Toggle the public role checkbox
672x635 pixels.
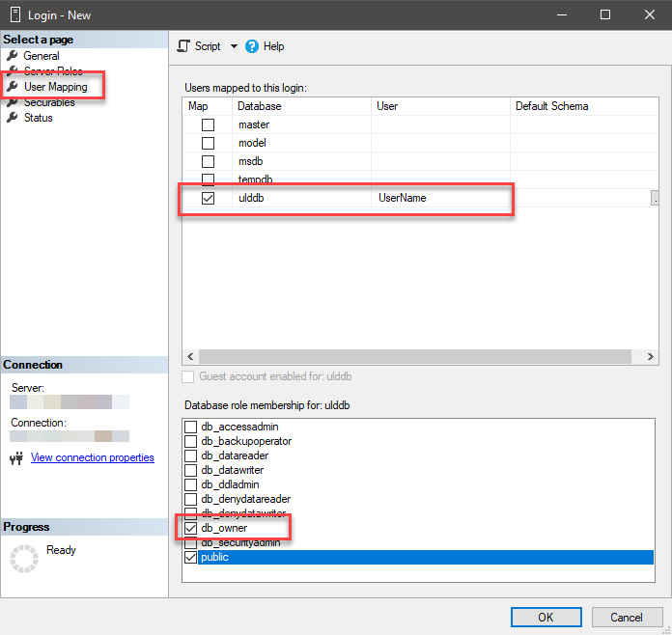click(x=190, y=557)
